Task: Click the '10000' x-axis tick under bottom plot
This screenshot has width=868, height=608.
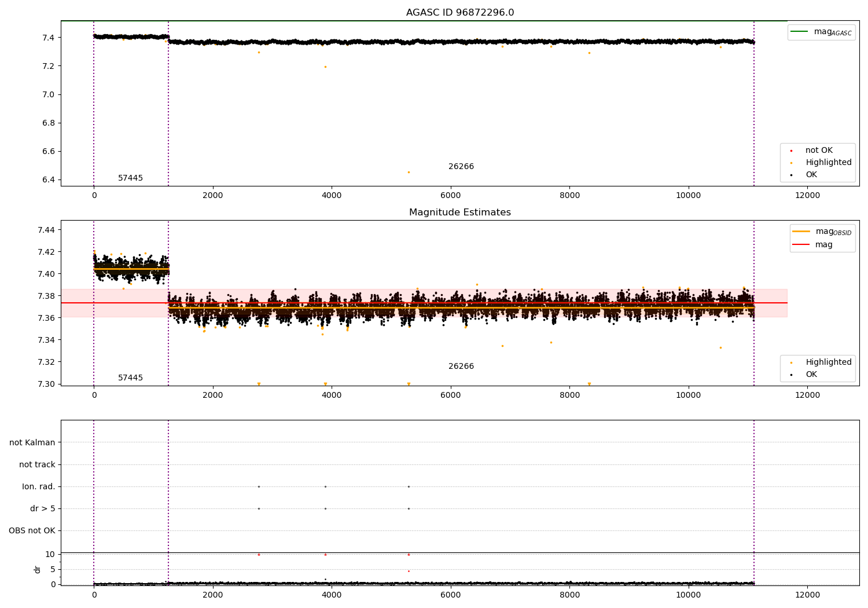Action: point(689,595)
